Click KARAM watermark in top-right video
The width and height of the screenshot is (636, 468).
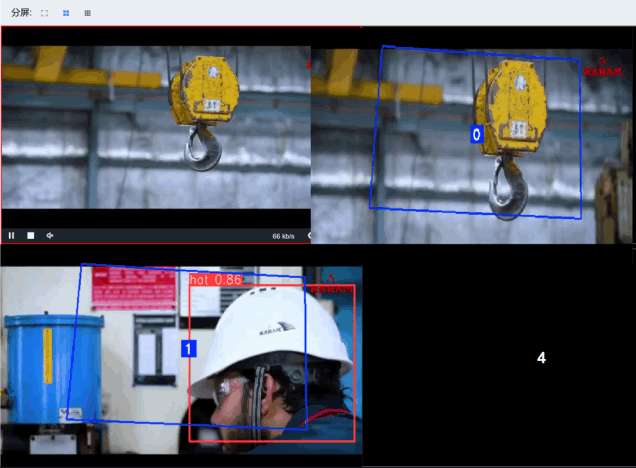tap(602, 68)
